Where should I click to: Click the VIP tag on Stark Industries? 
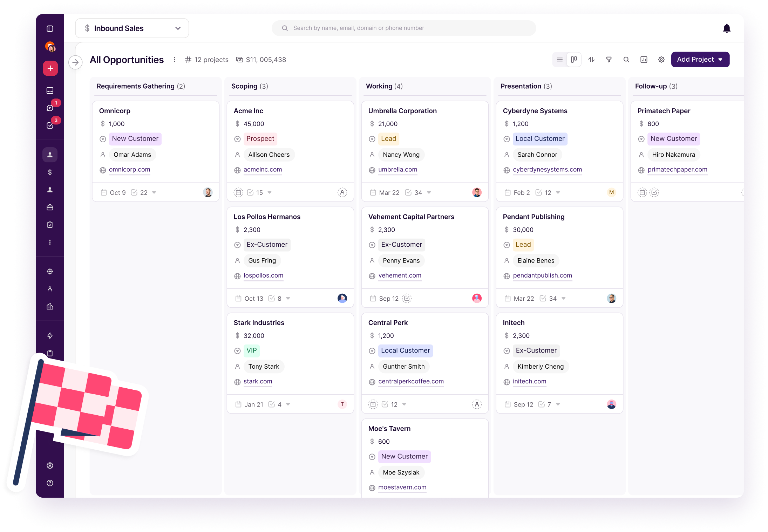[x=251, y=350]
